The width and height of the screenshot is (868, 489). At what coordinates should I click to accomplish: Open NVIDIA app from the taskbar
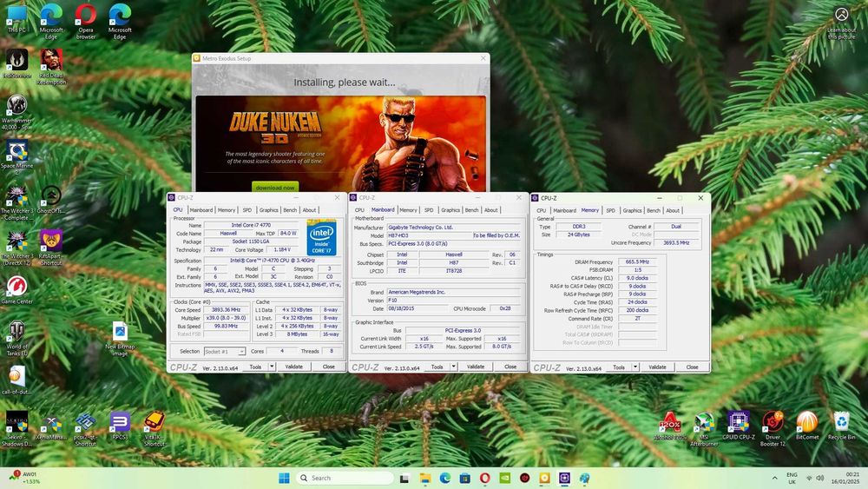tap(505, 478)
